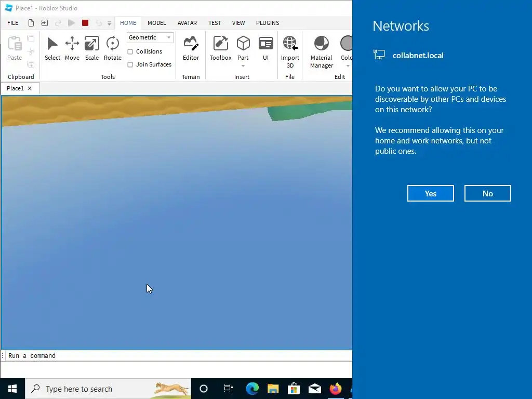Switch to the MODEL ribbon tab

tap(157, 23)
